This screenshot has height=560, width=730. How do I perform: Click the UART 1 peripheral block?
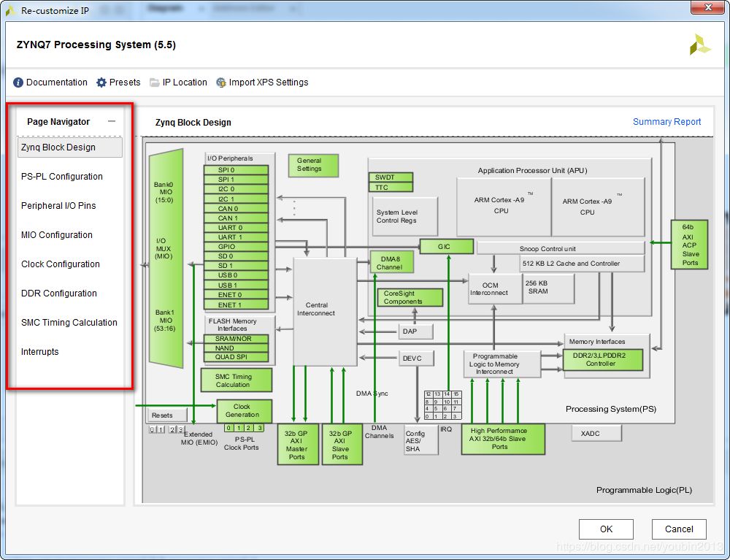236,237
